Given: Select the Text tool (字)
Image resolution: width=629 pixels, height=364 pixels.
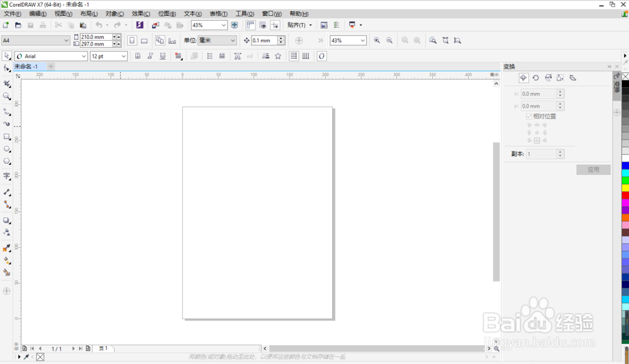Looking at the screenshot, I should click(7, 177).
